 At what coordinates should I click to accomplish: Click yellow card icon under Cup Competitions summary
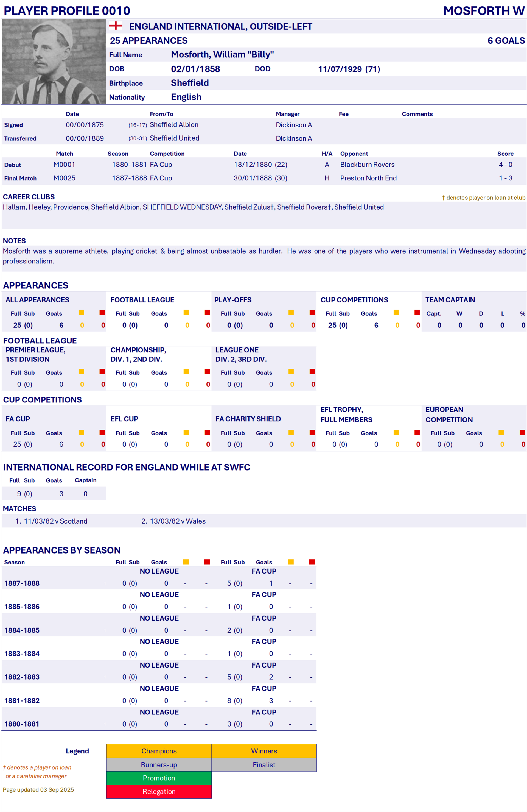396,313
